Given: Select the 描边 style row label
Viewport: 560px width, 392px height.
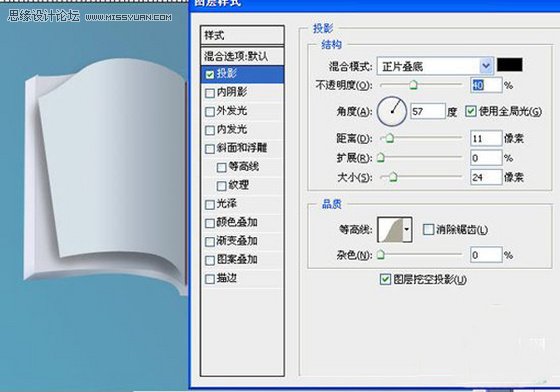Looking at the screenshot, I should point(226,278).
